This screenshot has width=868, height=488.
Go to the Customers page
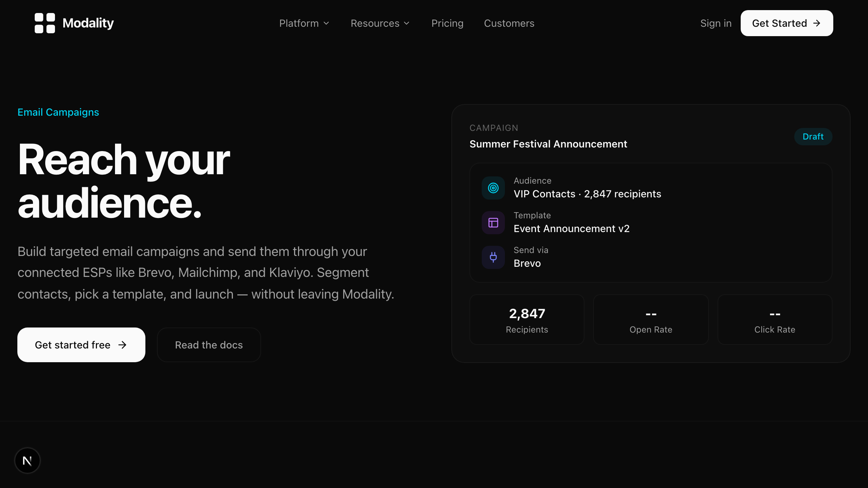tap(509, 23)
